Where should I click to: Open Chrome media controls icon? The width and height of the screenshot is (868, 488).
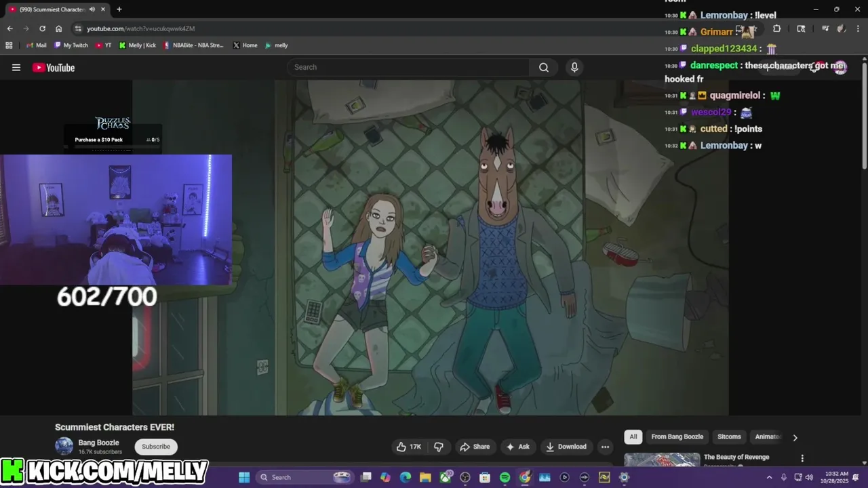click(825, 28)
